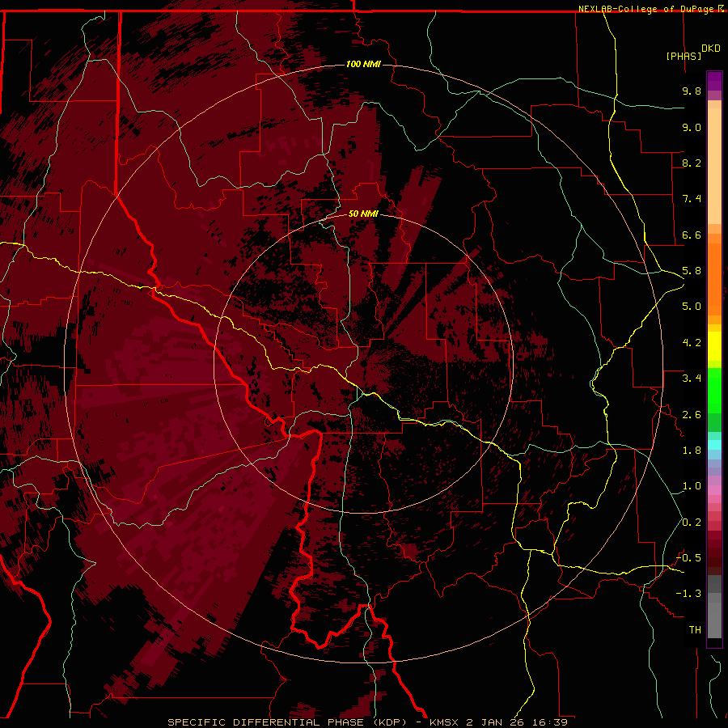Click the KMSX station identifier

tap(445, 722)
